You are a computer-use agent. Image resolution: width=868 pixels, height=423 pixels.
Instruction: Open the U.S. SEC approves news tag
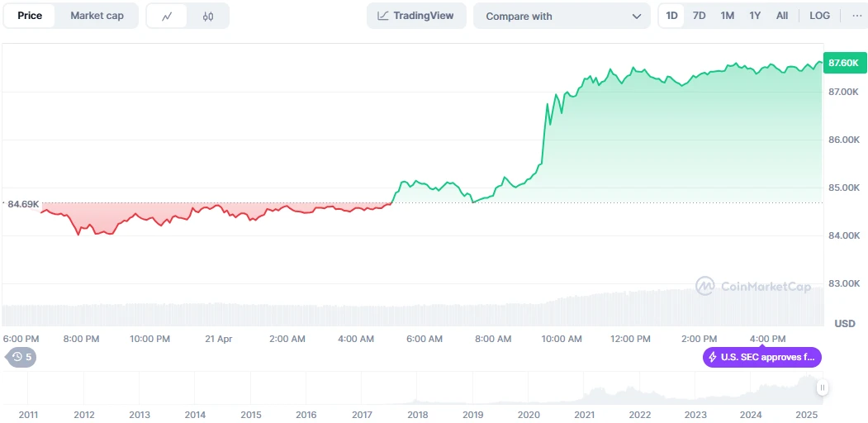pyautogui.click(x=762, y=357)
